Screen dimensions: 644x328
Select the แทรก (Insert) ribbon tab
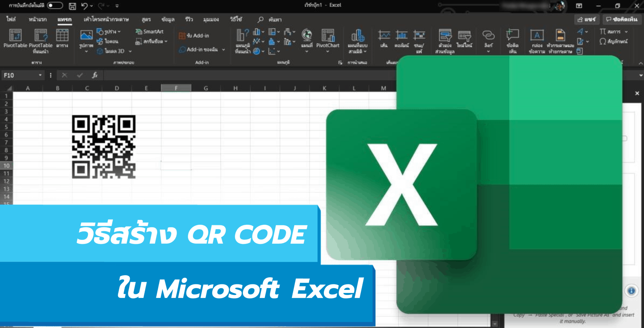pos(64,19)
